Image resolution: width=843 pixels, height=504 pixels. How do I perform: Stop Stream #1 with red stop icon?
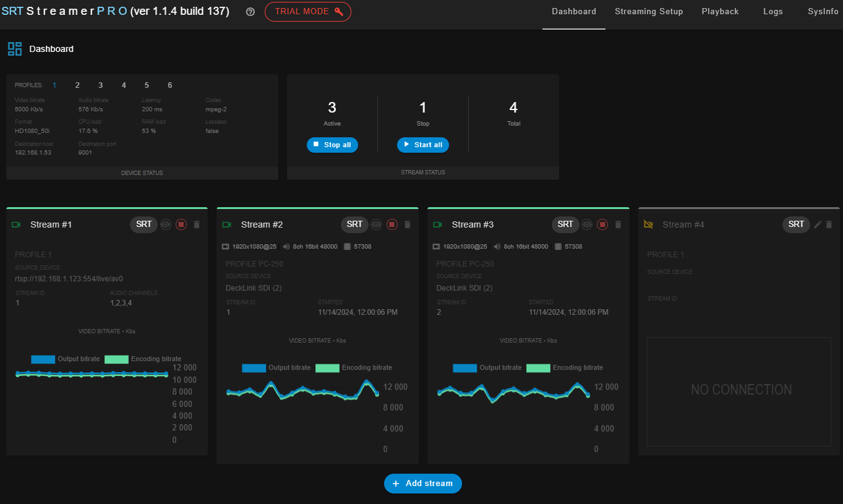point(181,224)
